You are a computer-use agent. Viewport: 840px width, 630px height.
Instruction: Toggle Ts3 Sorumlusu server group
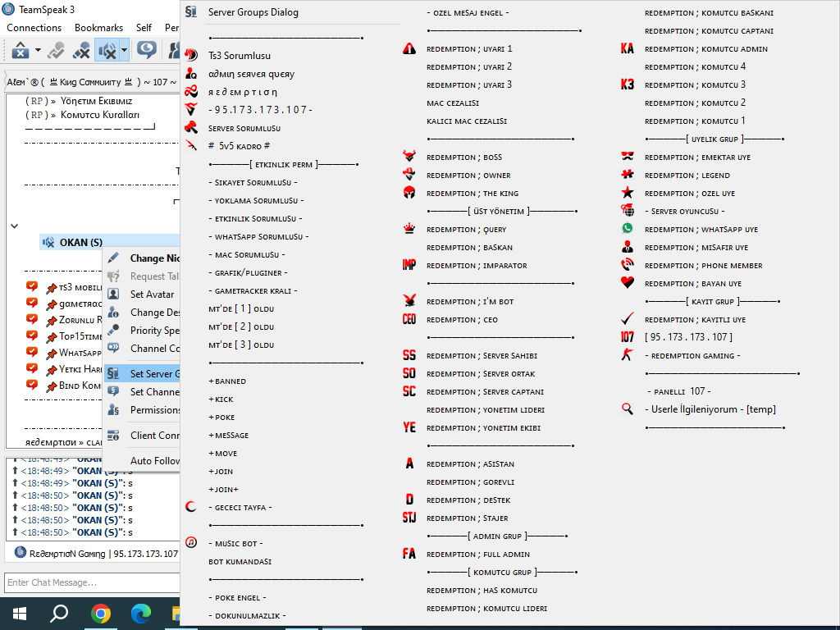click(x=239, y=55)
